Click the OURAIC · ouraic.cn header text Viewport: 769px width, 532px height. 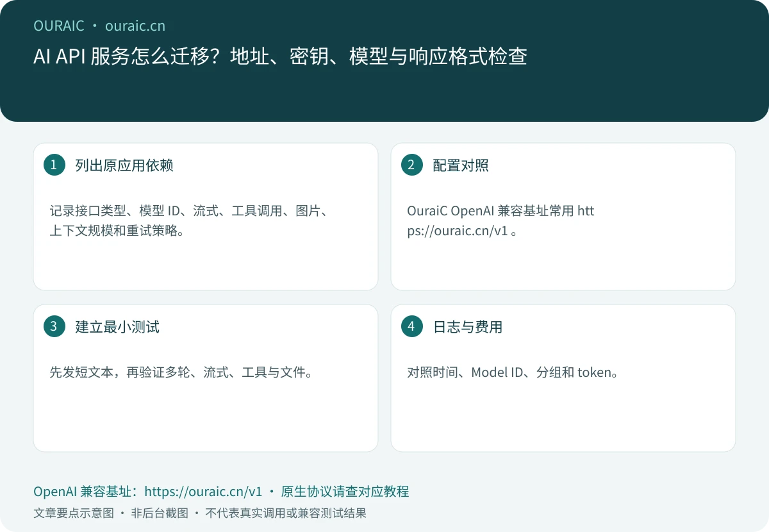click(x=99, y=26)
